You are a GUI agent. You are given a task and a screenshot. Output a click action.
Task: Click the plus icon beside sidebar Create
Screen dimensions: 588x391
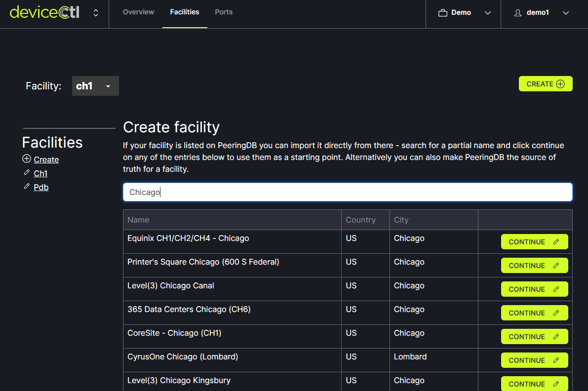coord(27,159)
